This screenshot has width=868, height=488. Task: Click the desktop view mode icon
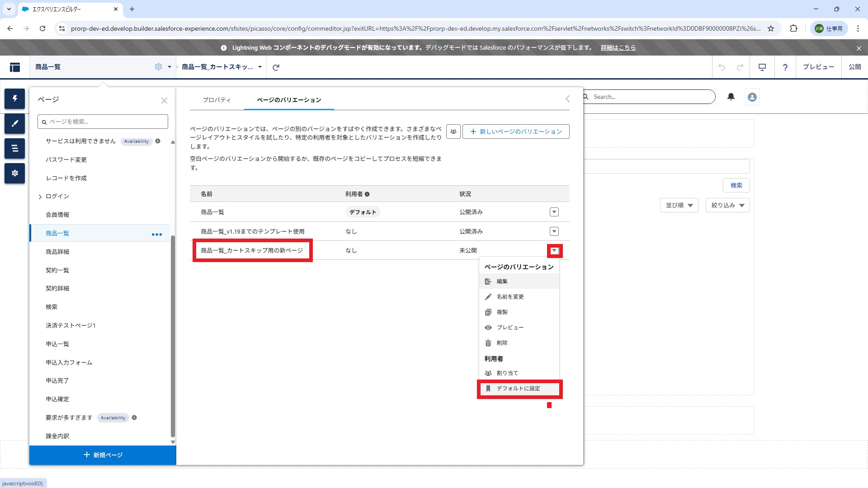coord(762,67)
